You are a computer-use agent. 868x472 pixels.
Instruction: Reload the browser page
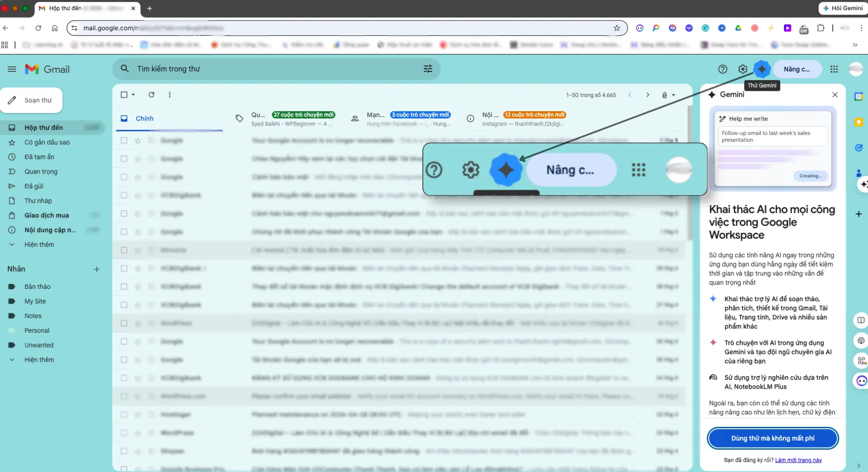[x=38, y=28]
